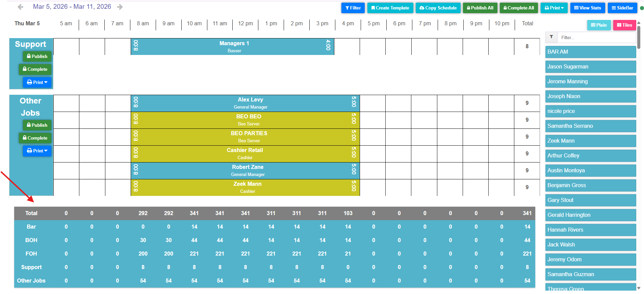Screen dimensions: 644x294
Task: Open Print dropdown in Support section
Action: pos(37,82)
